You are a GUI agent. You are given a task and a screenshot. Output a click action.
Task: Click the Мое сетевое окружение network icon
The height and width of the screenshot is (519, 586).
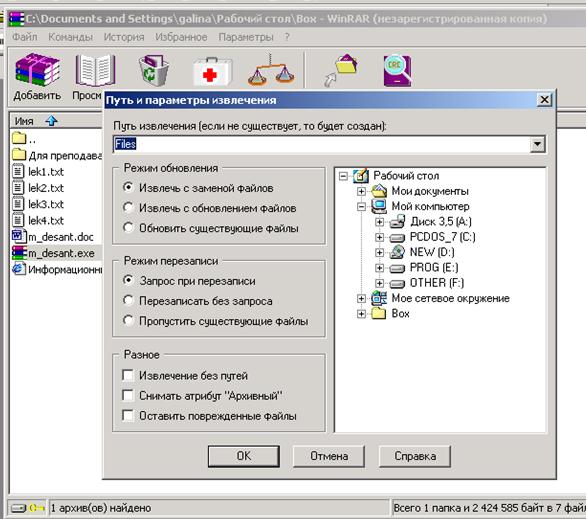click(x=379, y=298)
